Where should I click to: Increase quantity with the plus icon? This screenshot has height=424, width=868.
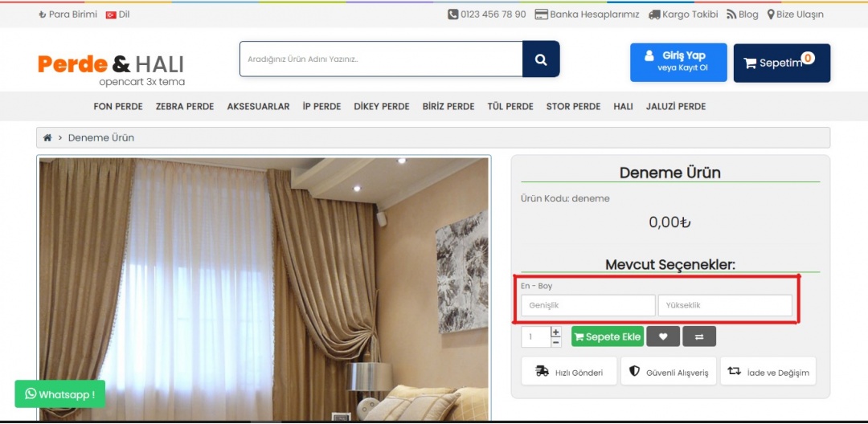pos(555,332)
